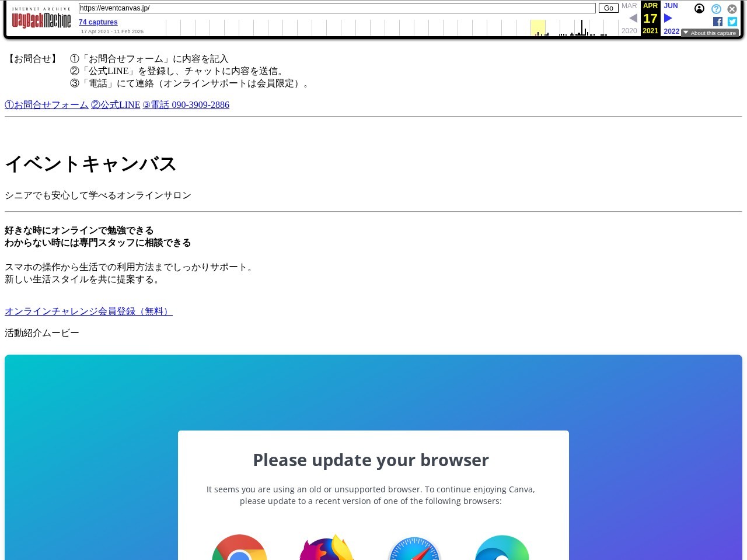Open the ①お問合せフォーム link
Image resolution: width=747 pixels, height=560 pixels.
47,105
